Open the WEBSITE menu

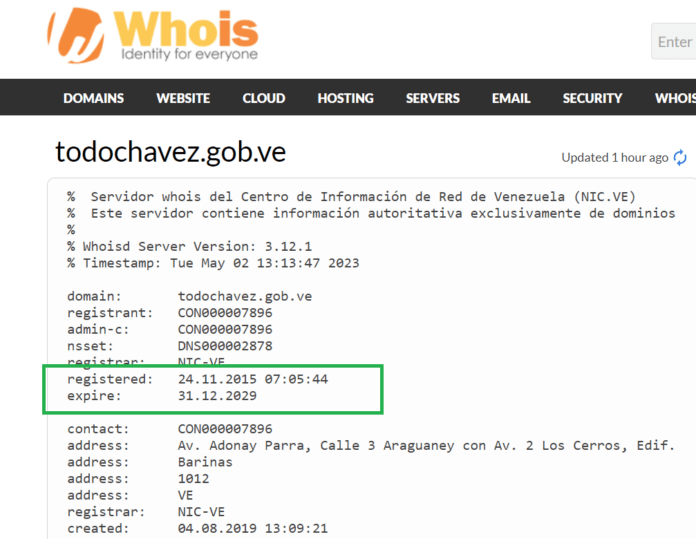coord(183,98)
